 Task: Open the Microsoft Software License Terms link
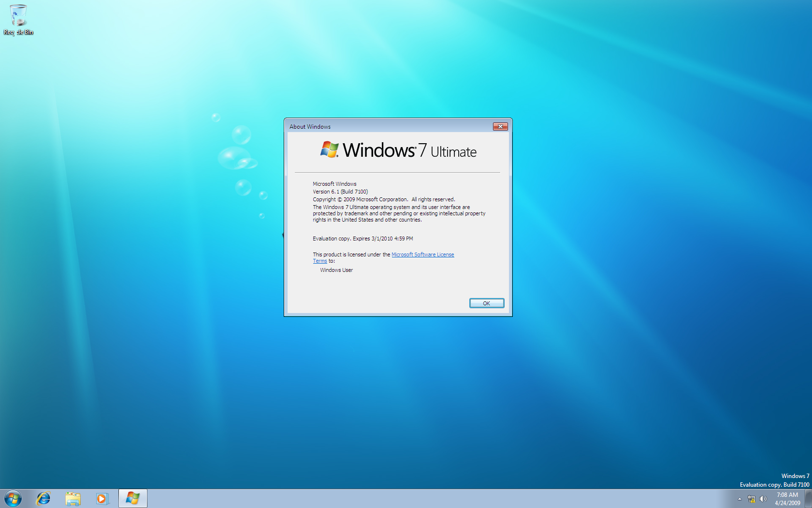422,254
